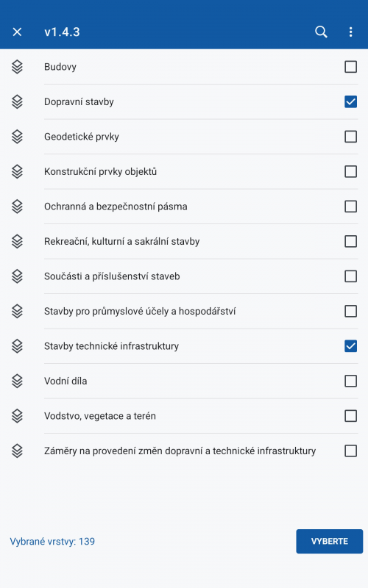Expand Rekreační, kulturní a sakrální stavby group
This screenshot has height=588, width=368.
121,242
